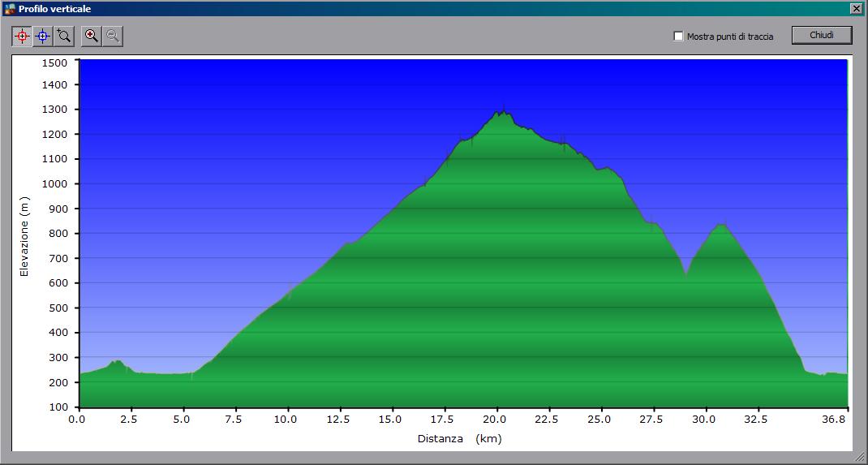Click the Profilo verticale title bar text
Screen dimensions: 868x465
pos(55,9)
